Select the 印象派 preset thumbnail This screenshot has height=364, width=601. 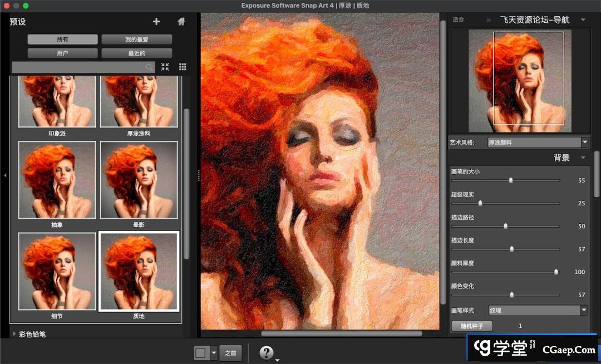pyautogui.click(x=57, y=103)
